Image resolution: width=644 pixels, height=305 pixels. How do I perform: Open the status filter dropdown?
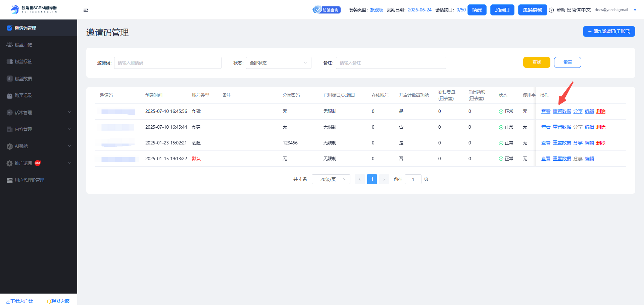278,63
